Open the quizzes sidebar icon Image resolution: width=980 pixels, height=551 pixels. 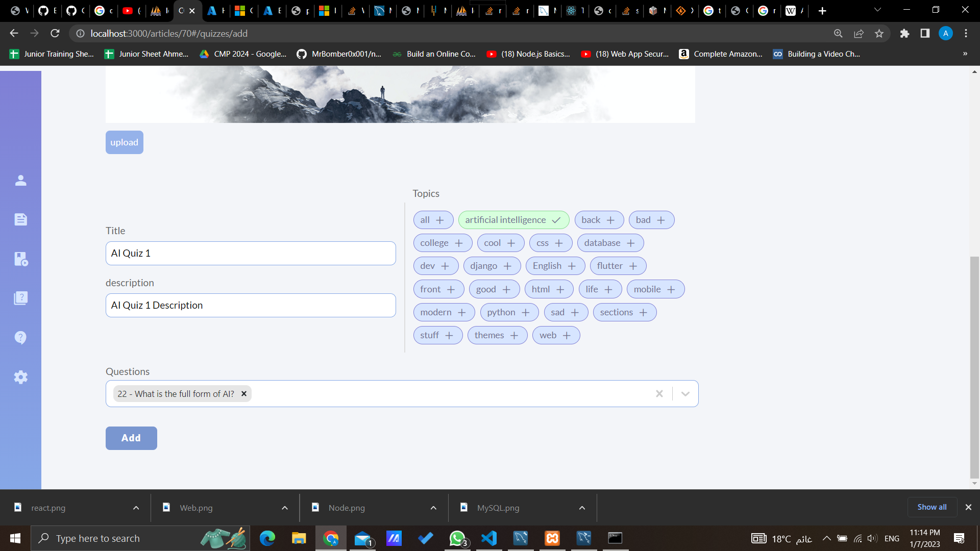tap(20, 298)
